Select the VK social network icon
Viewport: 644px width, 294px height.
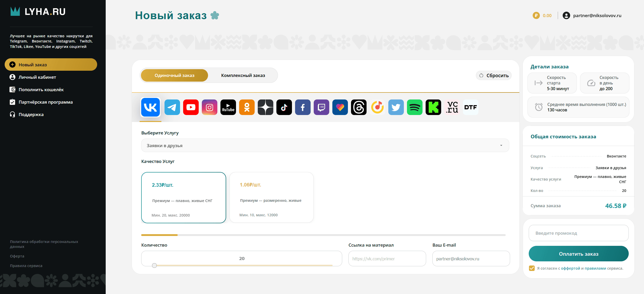[151, 107]
